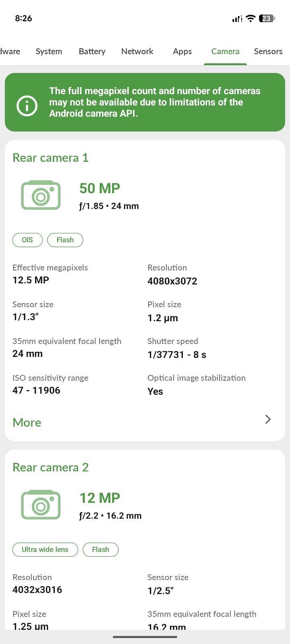The image size is (290, 644).
Task: Open the partially visible Hardware tab
Action: [x=10, y=51]
